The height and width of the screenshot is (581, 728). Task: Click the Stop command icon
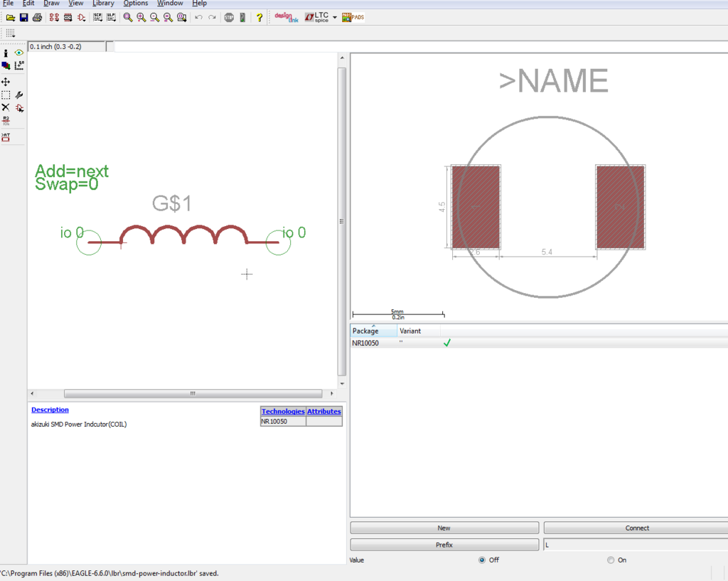[x=229, y=18]
